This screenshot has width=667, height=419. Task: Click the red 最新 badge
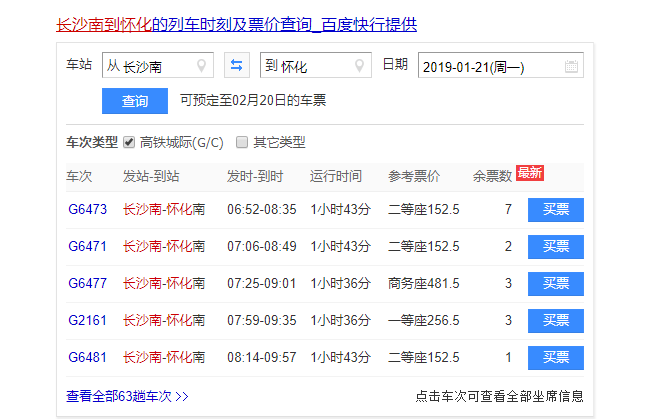[x=529, y=173]
